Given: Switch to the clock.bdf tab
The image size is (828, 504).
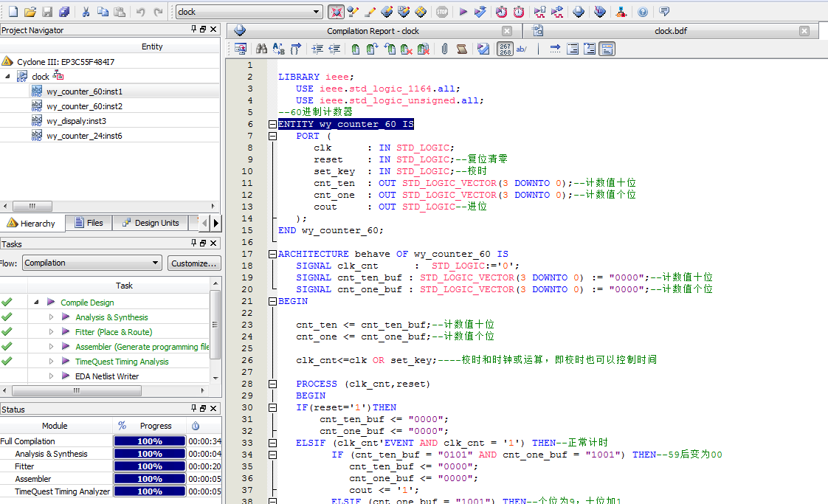Looking at the screenshot, I should 672,31.
